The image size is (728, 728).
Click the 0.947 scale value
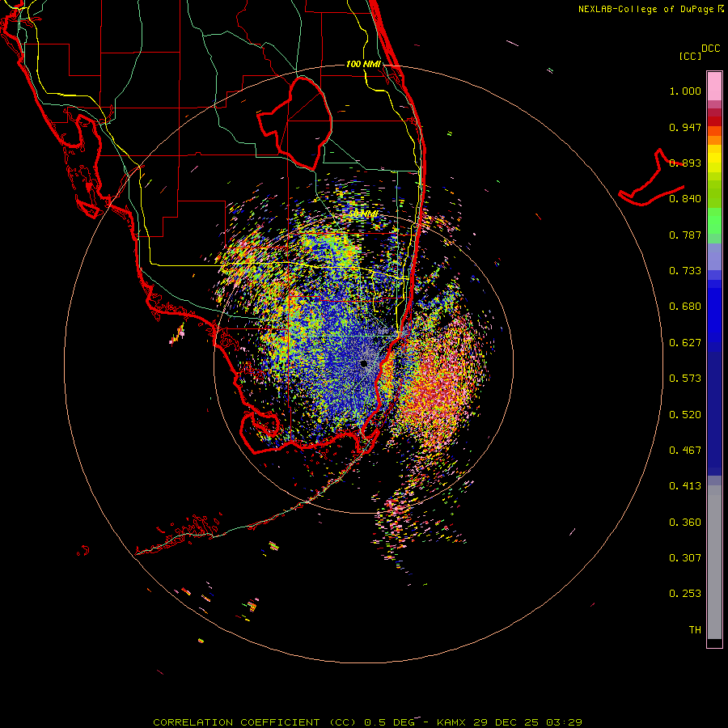pos(685,127)
